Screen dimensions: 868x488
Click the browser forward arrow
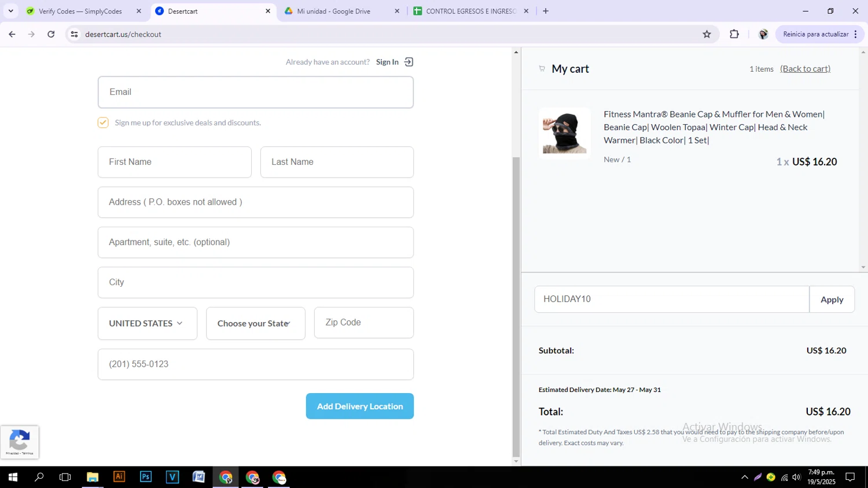[32, 34]
